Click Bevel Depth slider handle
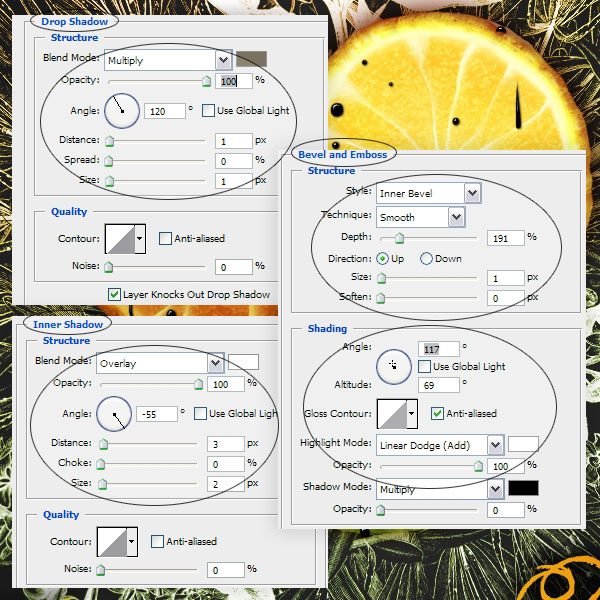Screen dimensions: 600x600 (399, 238)
